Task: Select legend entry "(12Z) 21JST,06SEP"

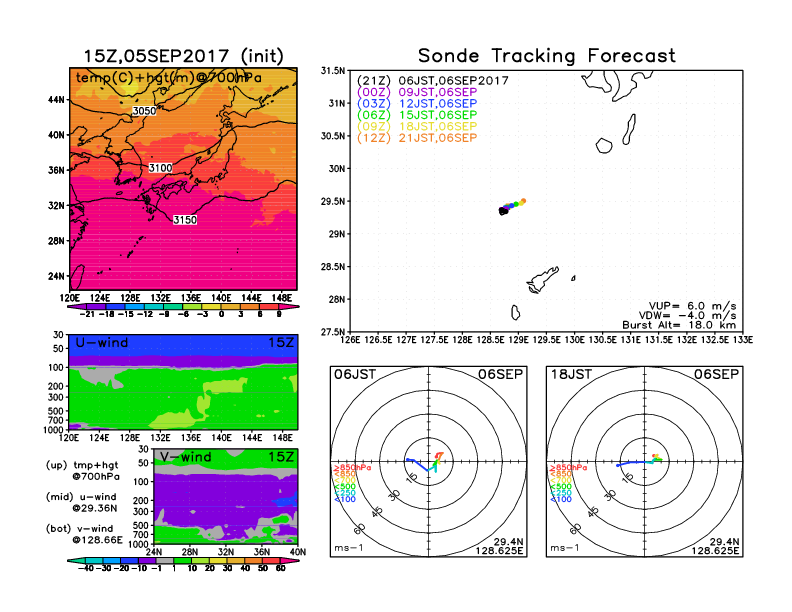Action: (x=417, y=138)
